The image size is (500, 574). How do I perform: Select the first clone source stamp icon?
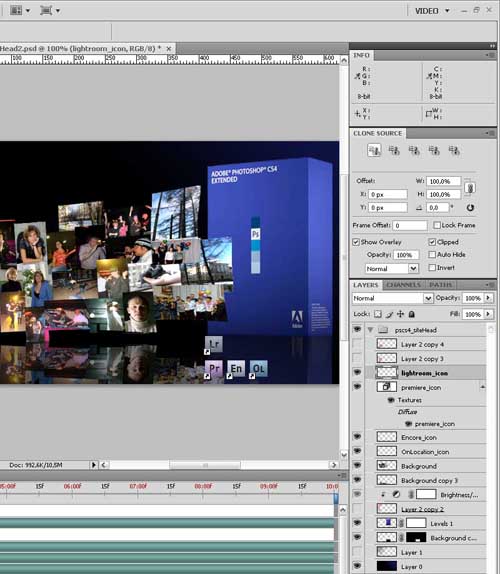pyautogui.click(x=374, y=150)
